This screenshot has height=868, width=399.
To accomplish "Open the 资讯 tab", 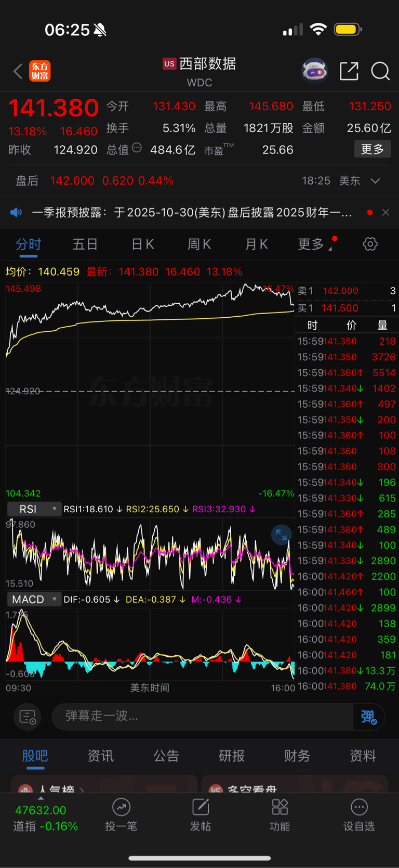I will [101, 756].
